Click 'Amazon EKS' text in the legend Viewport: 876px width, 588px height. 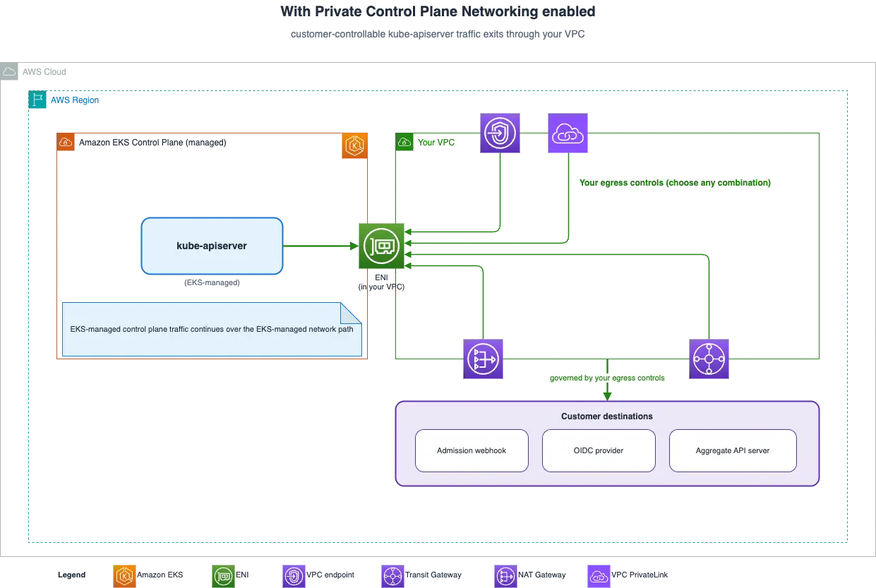click(x=160, y=575)
